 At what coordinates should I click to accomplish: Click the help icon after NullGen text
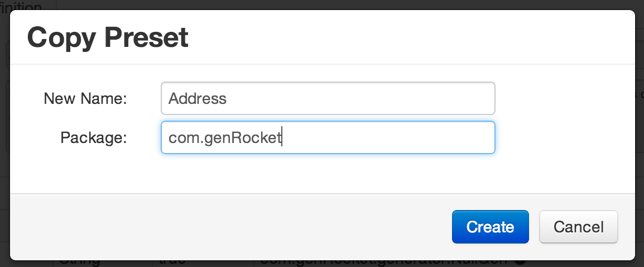point(520,262)
